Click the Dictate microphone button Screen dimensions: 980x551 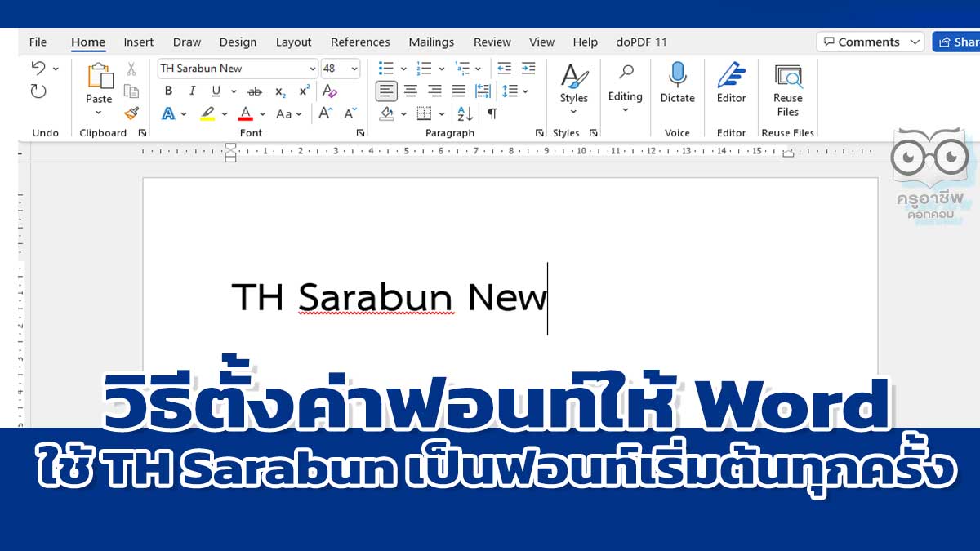coord(677,83)
